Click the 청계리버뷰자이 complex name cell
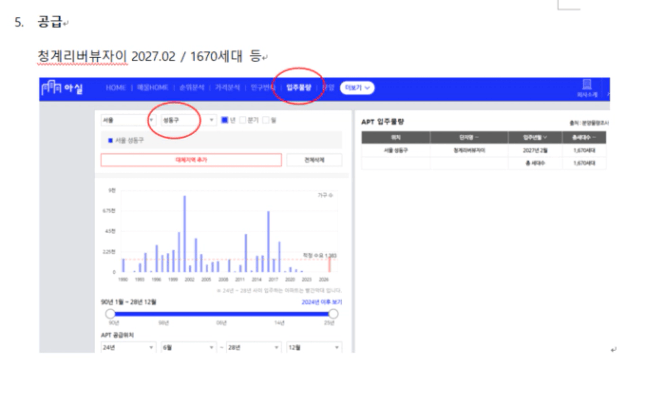 point(469,150)
